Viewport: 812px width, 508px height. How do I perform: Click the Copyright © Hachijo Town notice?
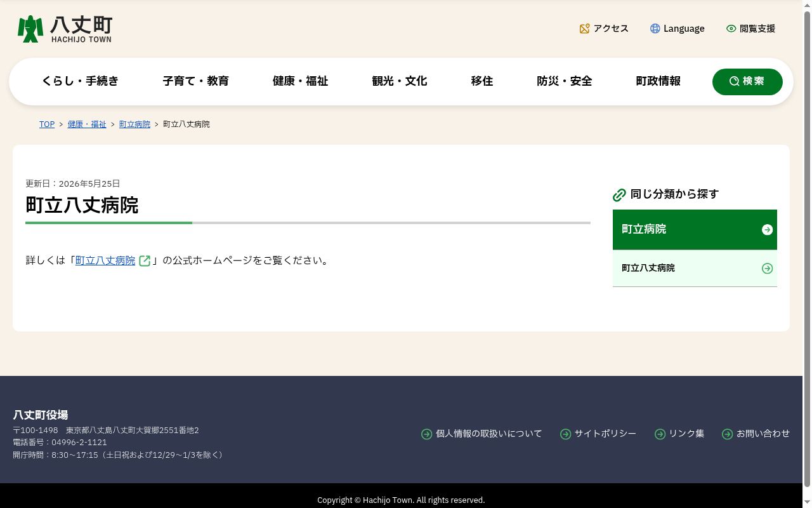(x=401, y=500)
